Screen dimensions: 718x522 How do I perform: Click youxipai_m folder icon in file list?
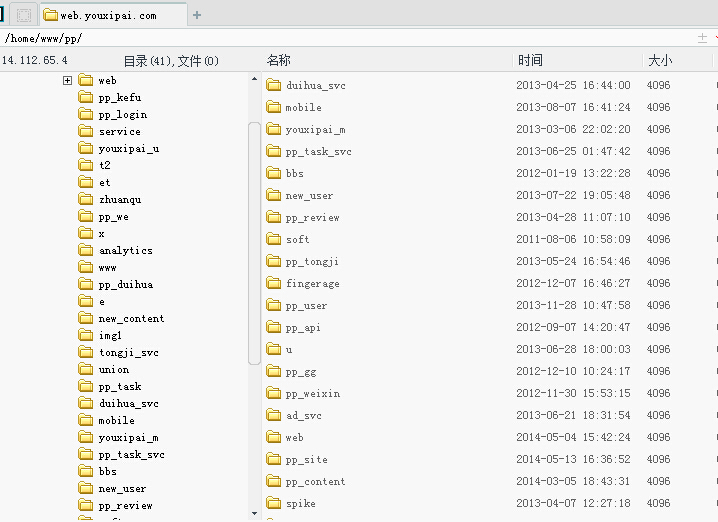[274, 129]
